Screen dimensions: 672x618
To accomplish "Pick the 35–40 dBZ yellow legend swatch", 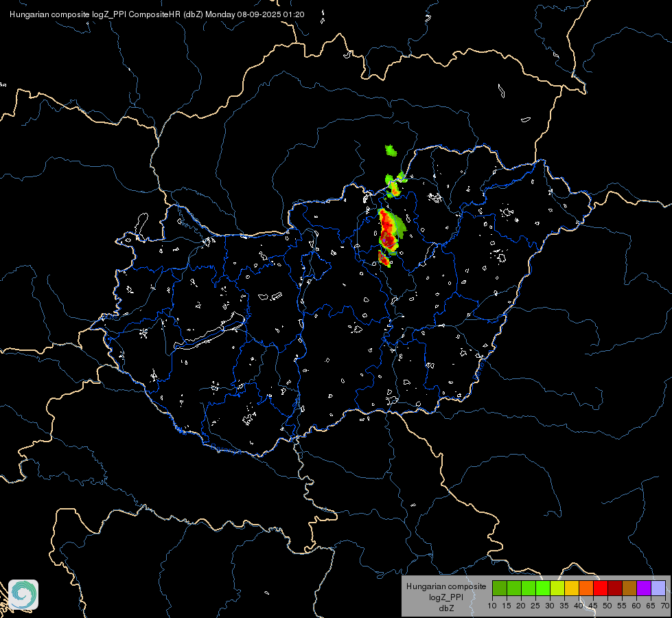I will [572, 588].
